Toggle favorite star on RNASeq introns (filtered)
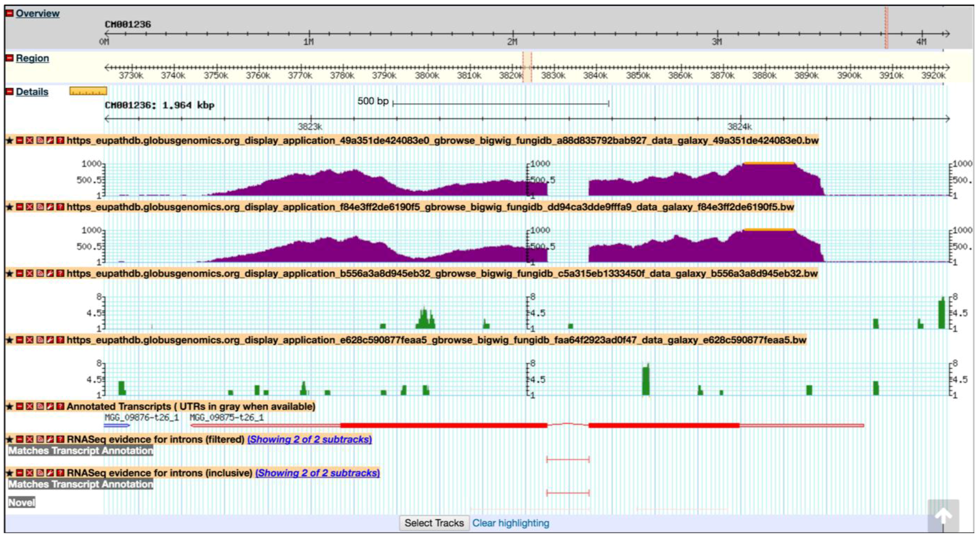The height and width of the screenshot is (539, 980). pos(9,440)
